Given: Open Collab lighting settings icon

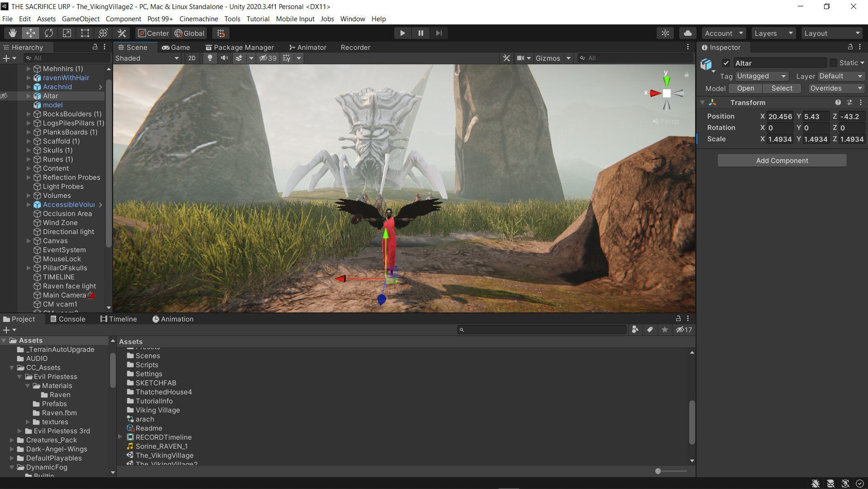Looking at the screenshot, I should 665,33.
